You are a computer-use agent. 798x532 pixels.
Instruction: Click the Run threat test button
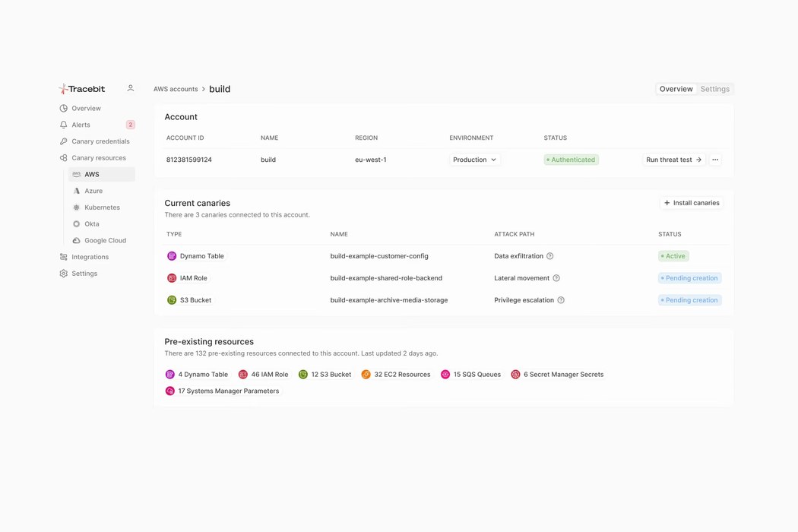674,160
